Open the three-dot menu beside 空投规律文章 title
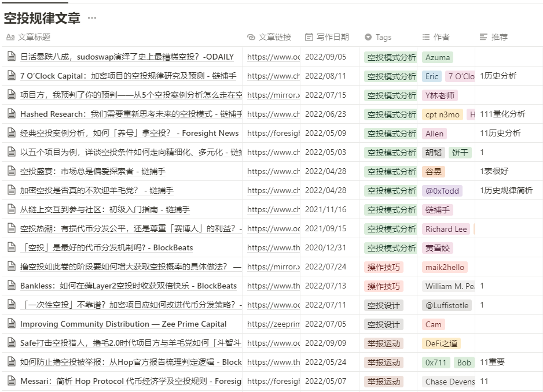The width and height of the screenshot is (543, 392). [x=92, y=18]
